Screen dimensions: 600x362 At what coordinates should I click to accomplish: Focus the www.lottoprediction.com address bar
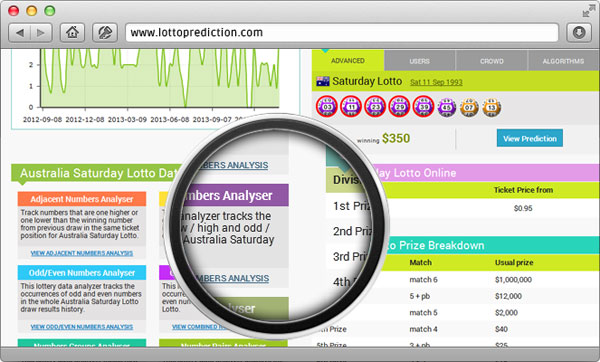(x=342, y=33)
